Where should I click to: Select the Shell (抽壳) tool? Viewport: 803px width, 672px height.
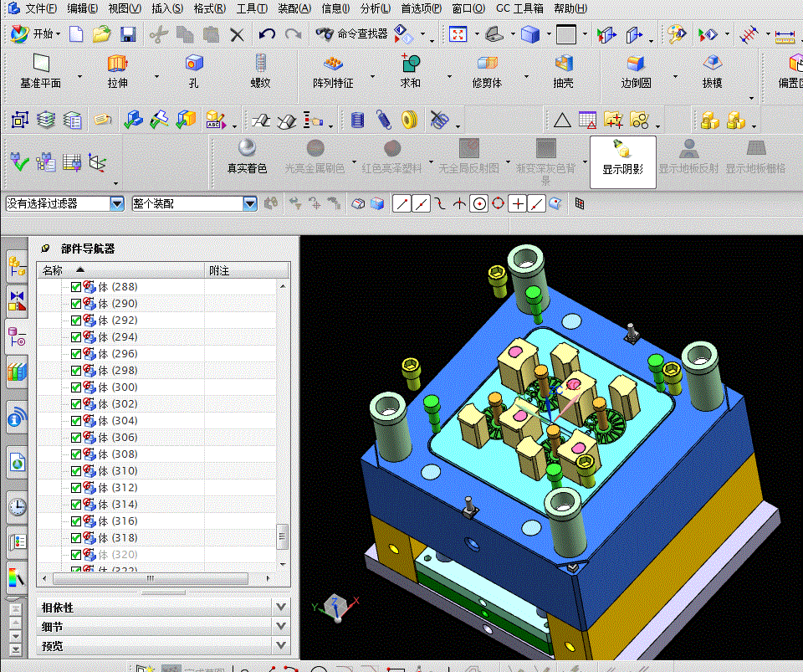click(563, 70)
